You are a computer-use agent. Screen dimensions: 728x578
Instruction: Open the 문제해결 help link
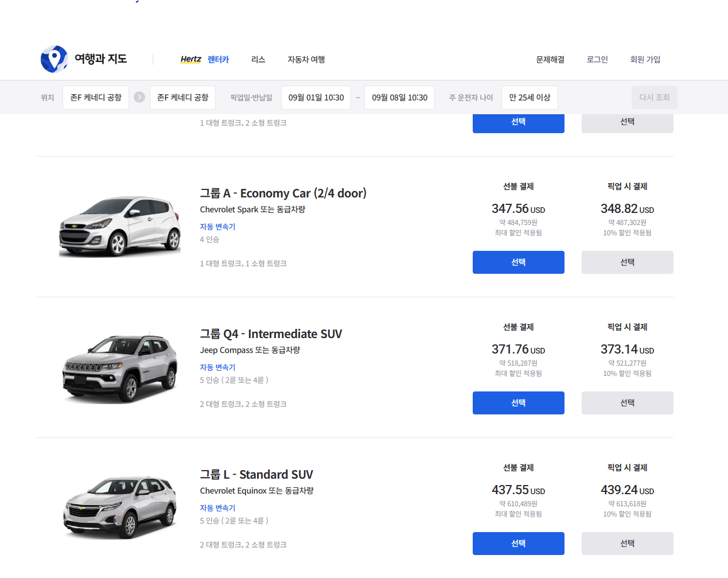click(550, 59)
